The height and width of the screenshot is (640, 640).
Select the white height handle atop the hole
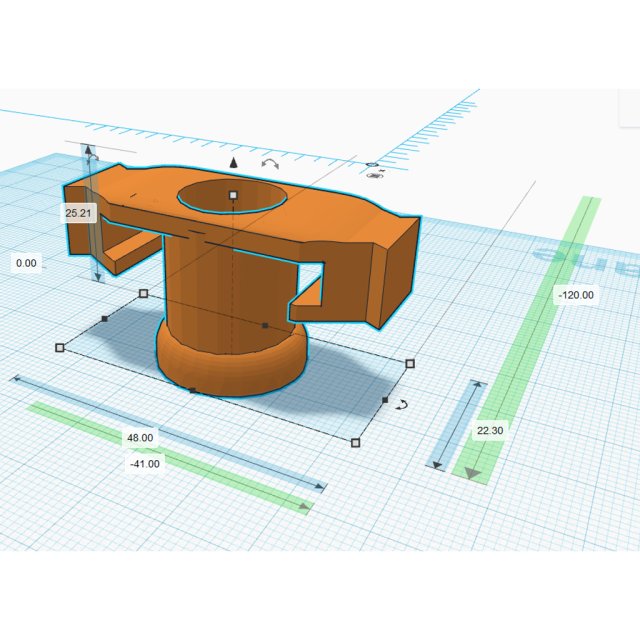tap(233, 195)
